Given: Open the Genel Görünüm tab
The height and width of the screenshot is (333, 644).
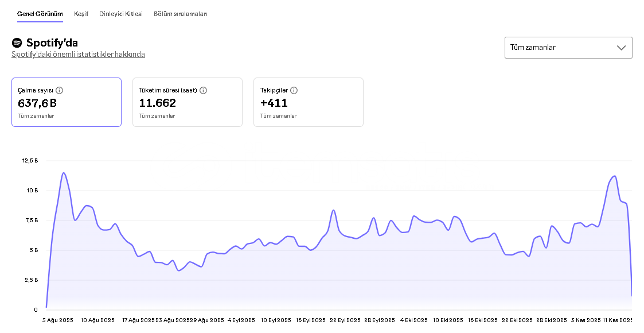Looking at the screenshot, I should 40,14.
